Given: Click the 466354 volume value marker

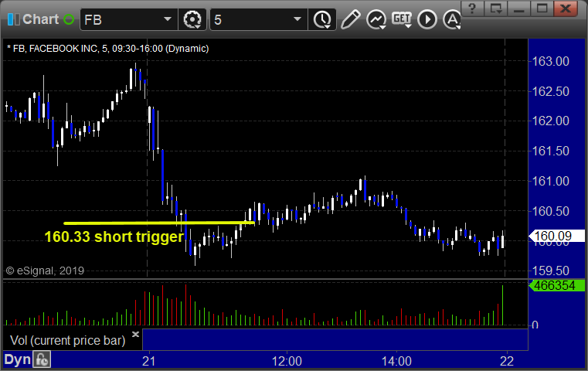Looking at the screenshot, I should point(556,285).
